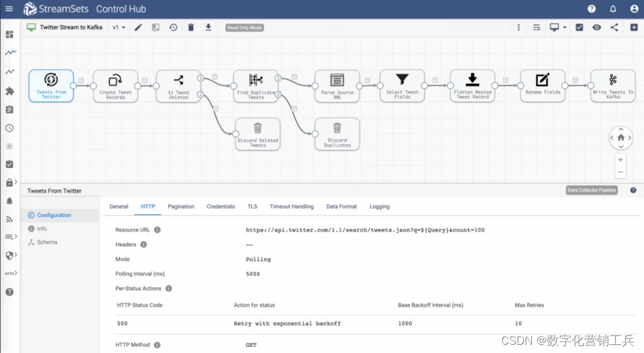Click the Resource URL value field

(365, 230)
